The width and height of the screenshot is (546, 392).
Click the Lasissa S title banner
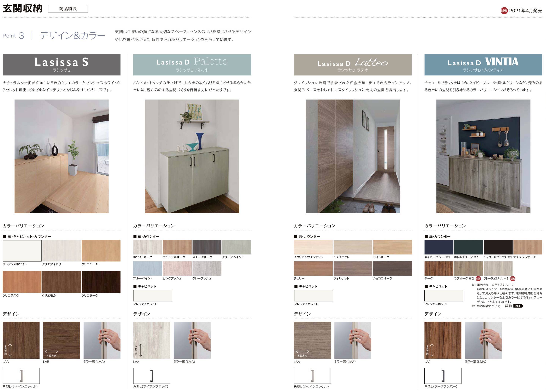[61, 64]
